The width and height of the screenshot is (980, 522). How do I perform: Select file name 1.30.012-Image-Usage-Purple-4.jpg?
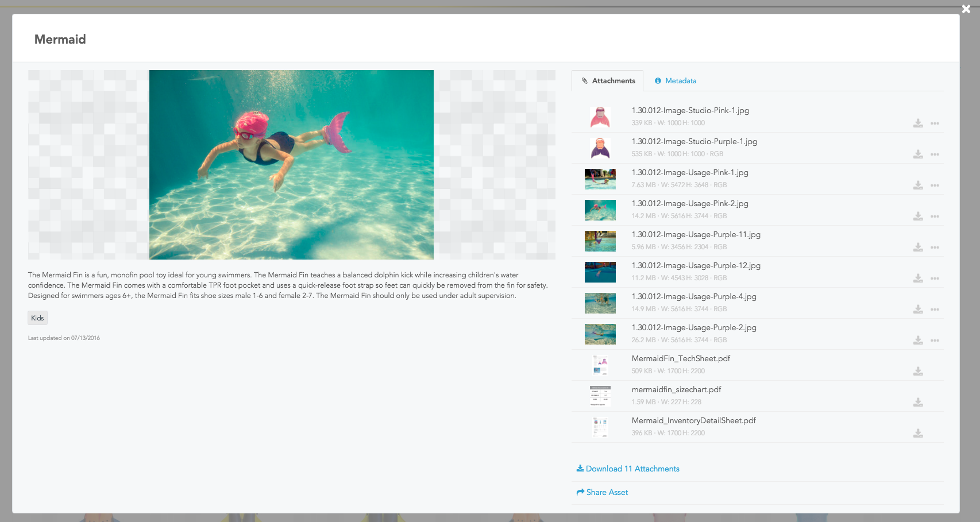click(694, 296)
